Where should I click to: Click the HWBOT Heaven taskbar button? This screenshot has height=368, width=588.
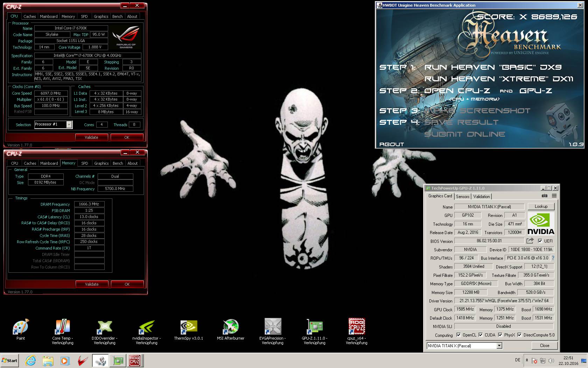100,361
